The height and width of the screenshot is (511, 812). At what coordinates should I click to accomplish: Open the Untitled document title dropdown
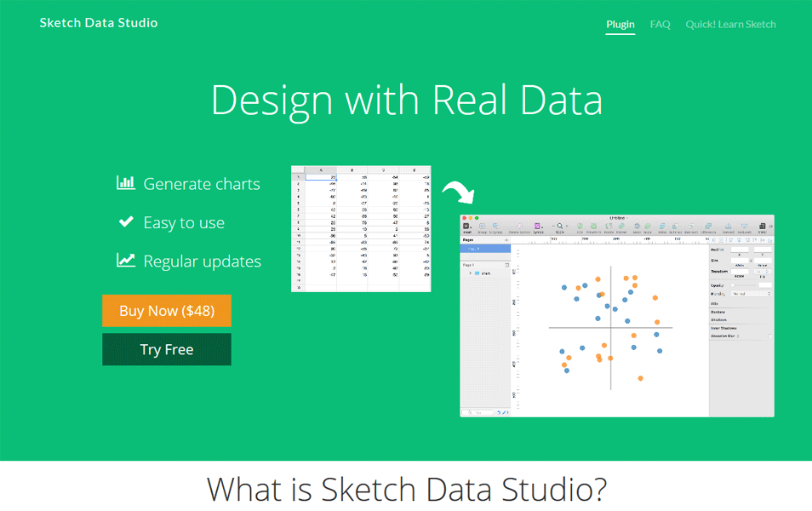tap(619, 217)
